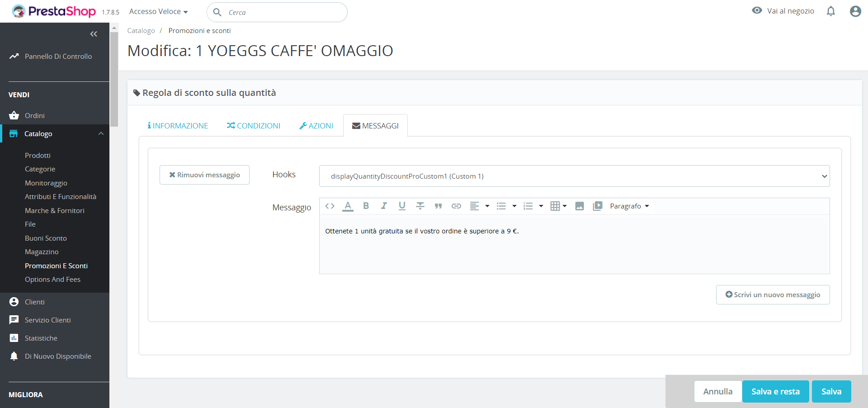
Task: Open Prodotti under Catalogo
Action: coord(38,156)
